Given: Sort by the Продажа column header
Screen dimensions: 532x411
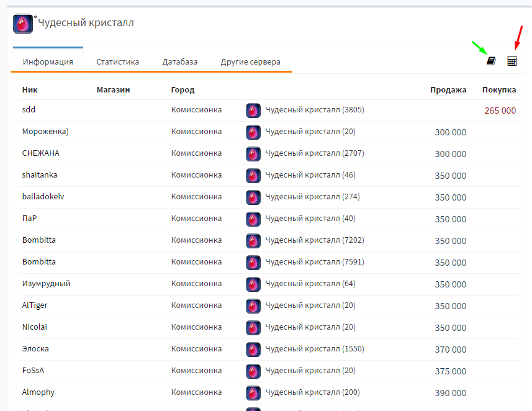Looking at the screenshot, I should [x=448, y=90].
